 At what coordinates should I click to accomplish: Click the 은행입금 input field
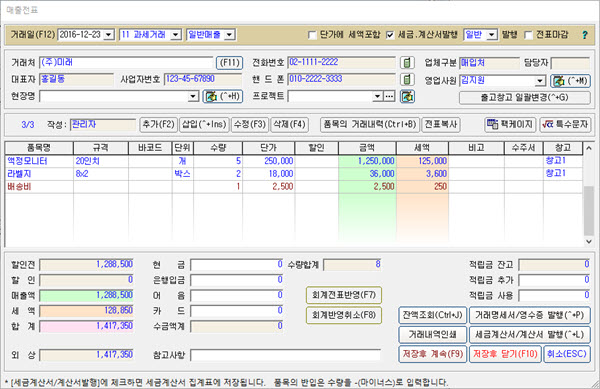tap(237, 280)
